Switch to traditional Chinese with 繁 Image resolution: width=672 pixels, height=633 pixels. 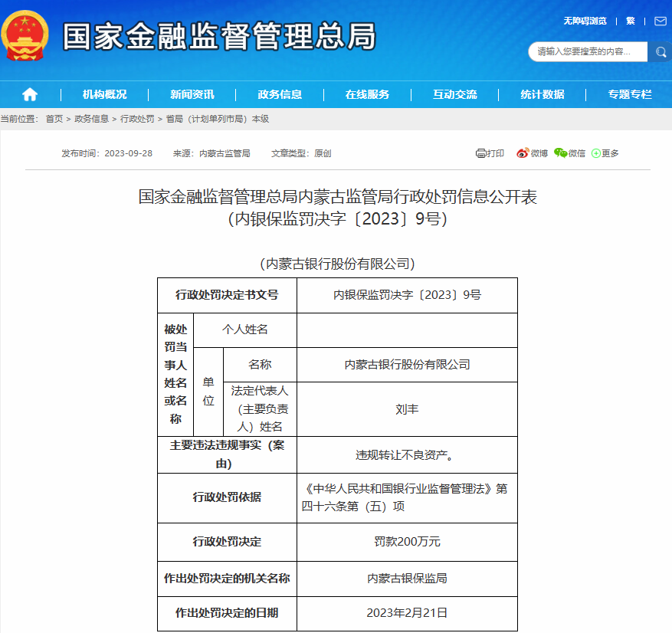pos(631,21)
